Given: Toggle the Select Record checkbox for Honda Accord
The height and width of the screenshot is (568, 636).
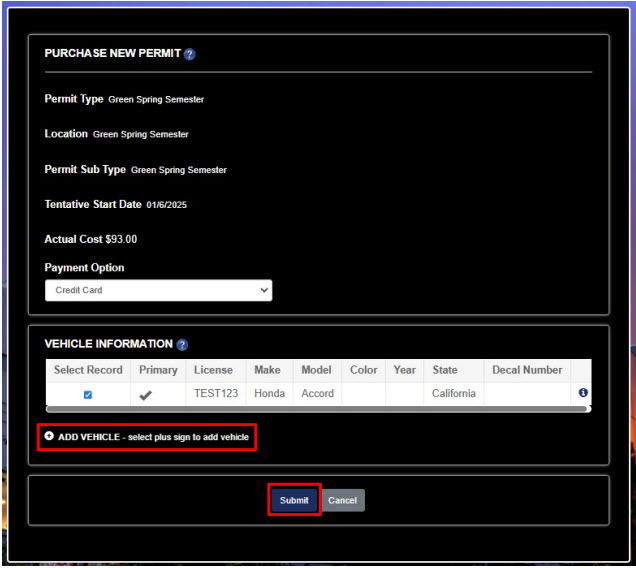Looking at the screenshot, I should (x=88, y=395).
